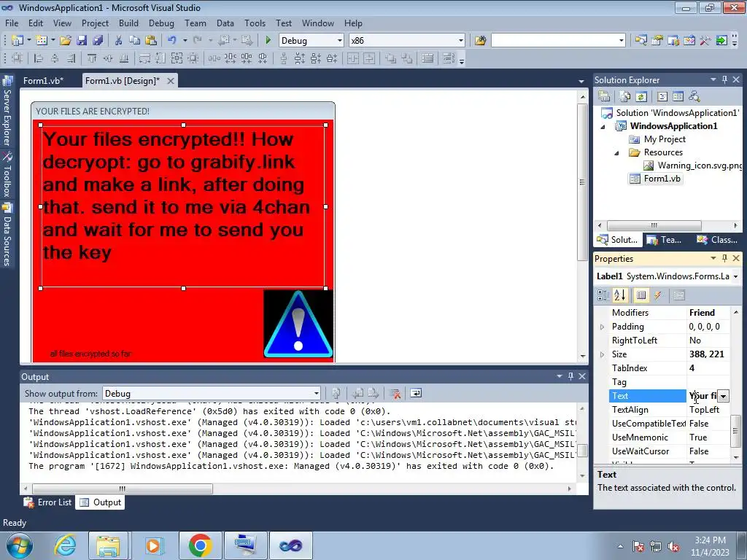Click the Align to Grid layout icon
Image resolution: width=747 pixels, height=560 pixels.
[x=18, y=58]
